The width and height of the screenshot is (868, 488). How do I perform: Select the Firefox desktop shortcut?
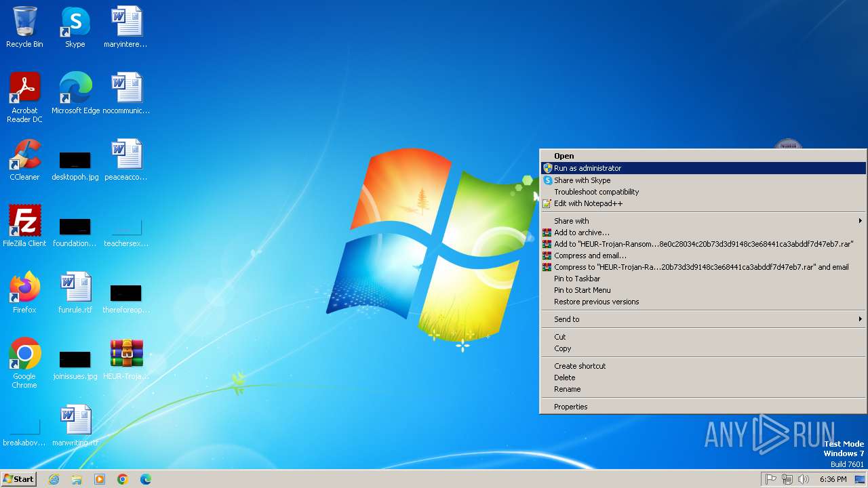point(24,293)
